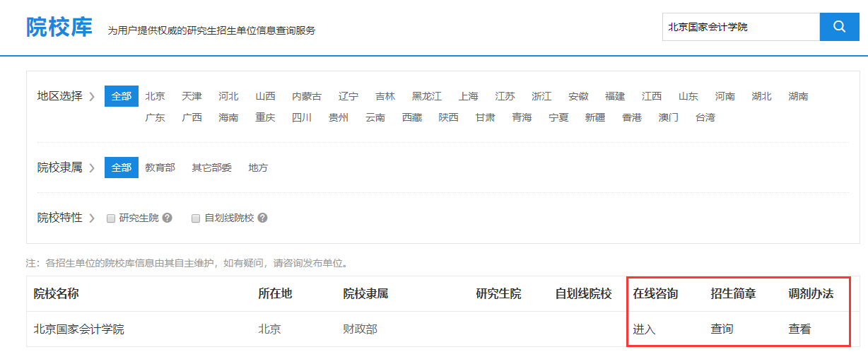The height and width of the screenshot is (352, 868).
Task: Select 全部 in 院校隶属 row
Action: pyautogui.click(x=122, y=168)
